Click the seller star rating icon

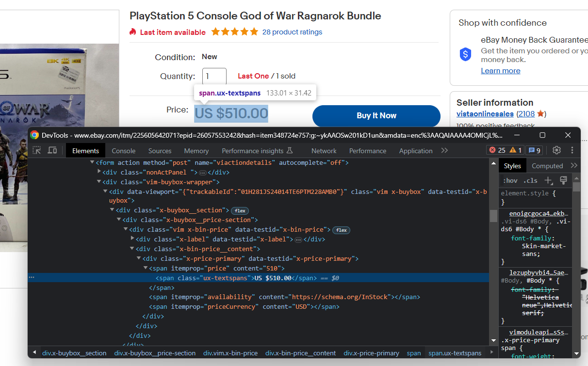click(x=541, y=114)
